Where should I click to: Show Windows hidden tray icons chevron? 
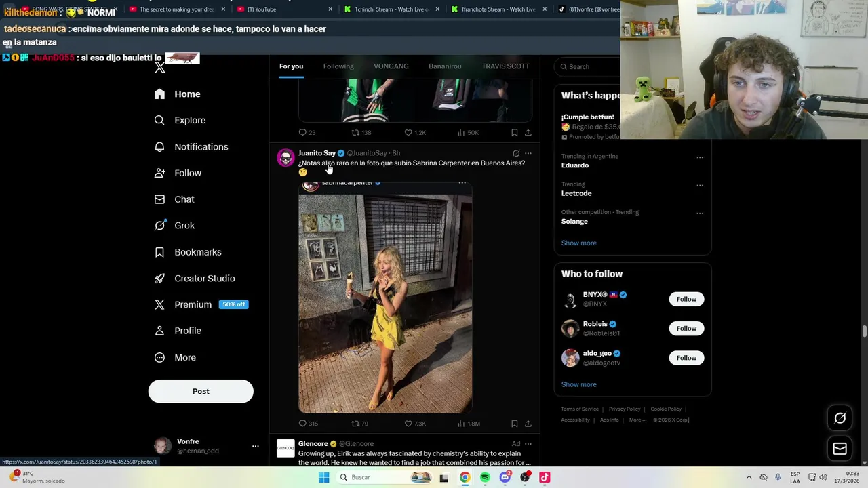point(749,477)
